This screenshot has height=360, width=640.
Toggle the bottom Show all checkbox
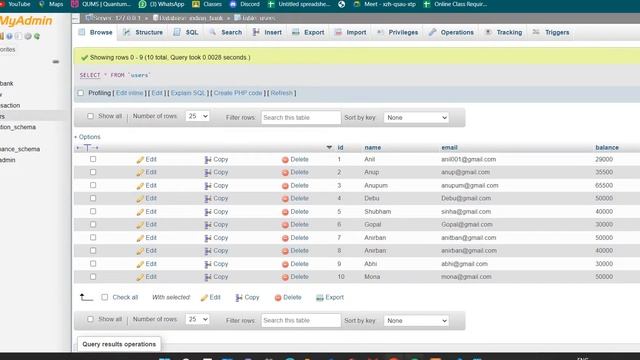[x=90, y=319]
